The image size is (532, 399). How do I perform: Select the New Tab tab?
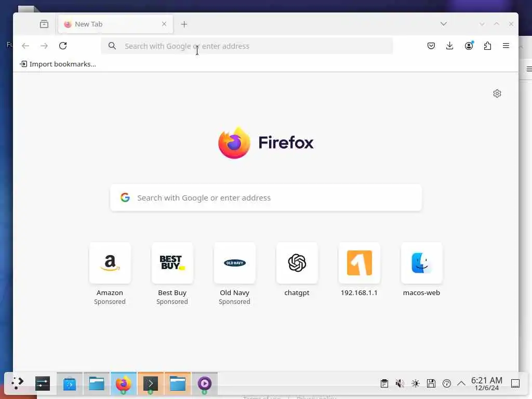tap(115, 24)
